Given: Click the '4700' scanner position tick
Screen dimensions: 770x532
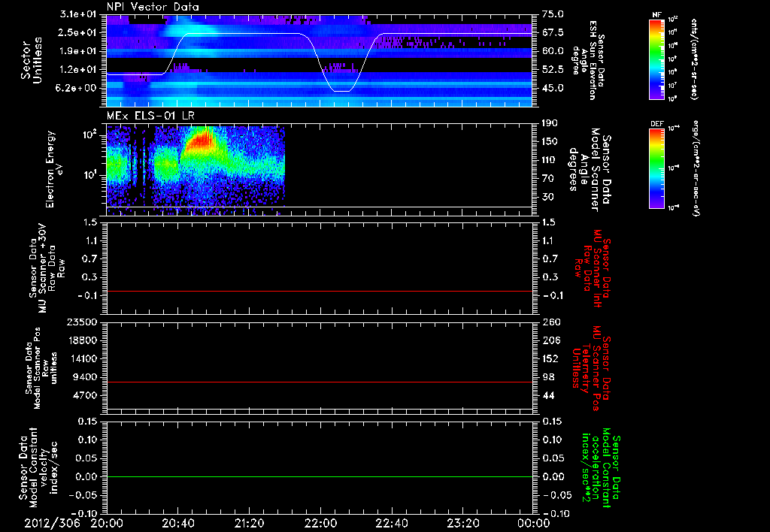Looking at the screenshot, I should pos(86,395).
